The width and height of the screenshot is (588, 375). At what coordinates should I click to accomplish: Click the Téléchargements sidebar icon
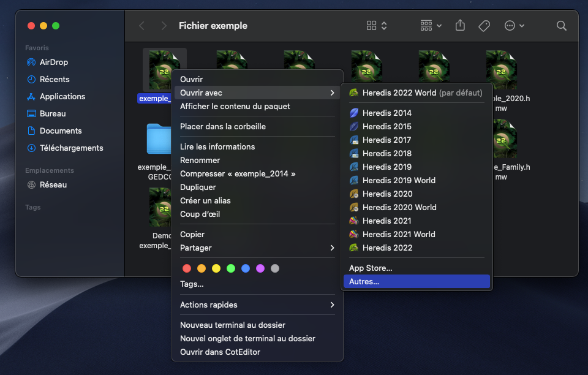click(x=31, y=148)
